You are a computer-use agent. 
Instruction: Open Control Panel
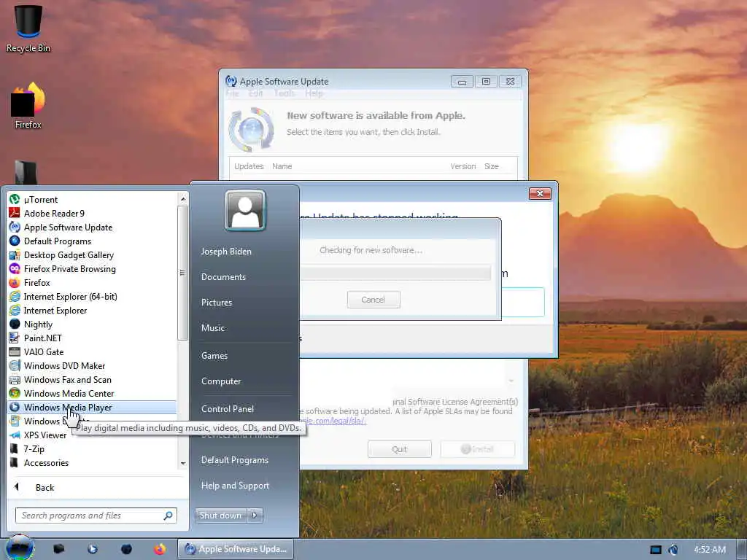coord(228,408)
